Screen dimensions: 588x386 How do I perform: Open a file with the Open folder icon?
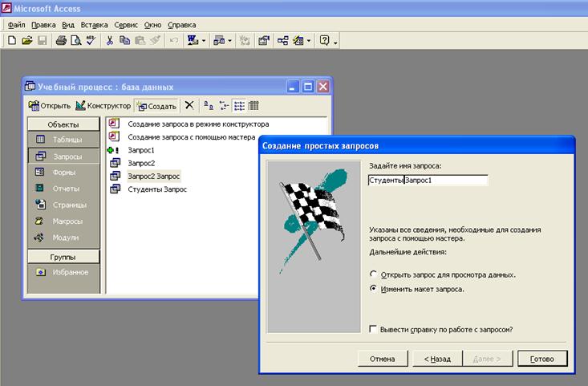click(x=27, y=40)
